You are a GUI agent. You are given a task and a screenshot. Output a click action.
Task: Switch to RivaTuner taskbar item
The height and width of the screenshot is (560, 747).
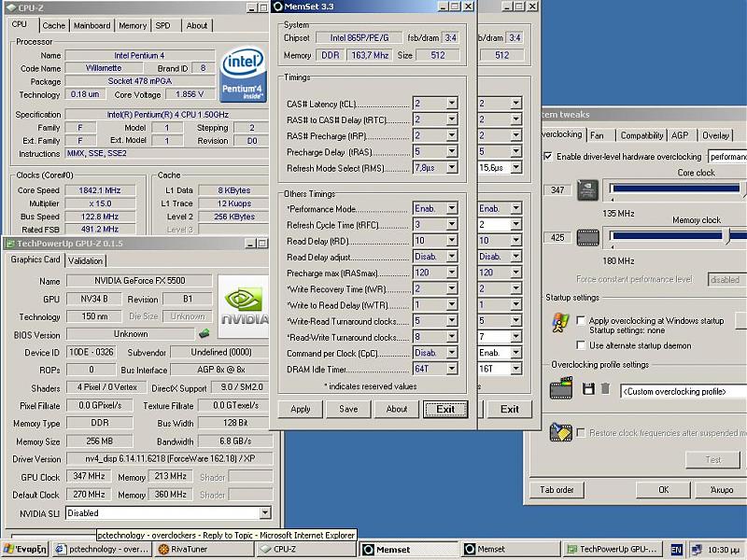[204, 549]
